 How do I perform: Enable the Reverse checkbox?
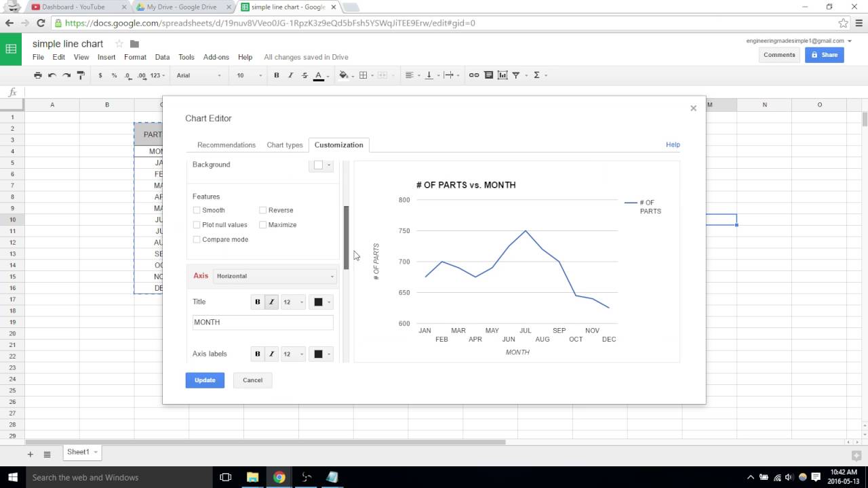pos(262,210)
